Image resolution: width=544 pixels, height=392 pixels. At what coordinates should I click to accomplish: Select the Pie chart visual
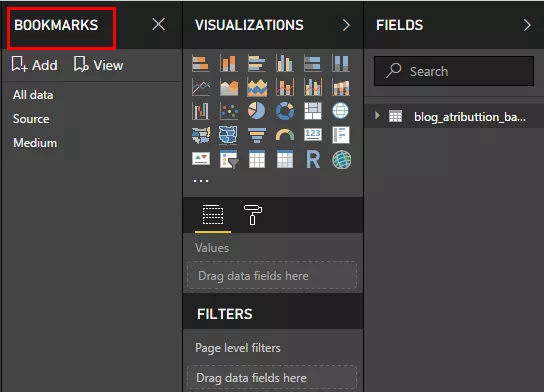[x=257, y=111]
